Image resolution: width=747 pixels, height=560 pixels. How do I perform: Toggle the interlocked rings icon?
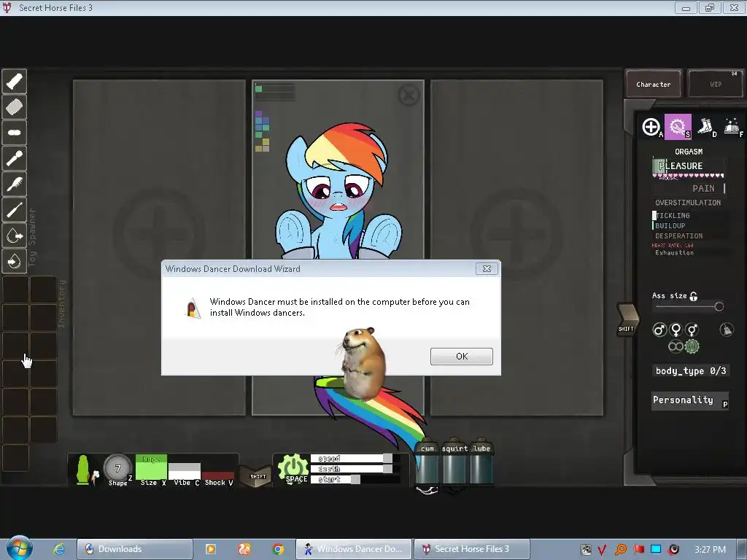click(676, 346)
